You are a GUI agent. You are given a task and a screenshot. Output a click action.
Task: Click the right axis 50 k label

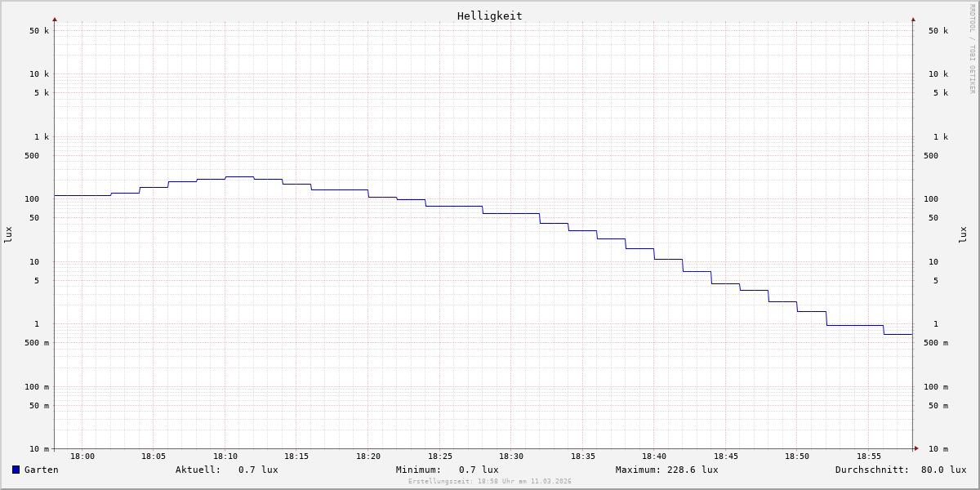click(x=938, y=31)
